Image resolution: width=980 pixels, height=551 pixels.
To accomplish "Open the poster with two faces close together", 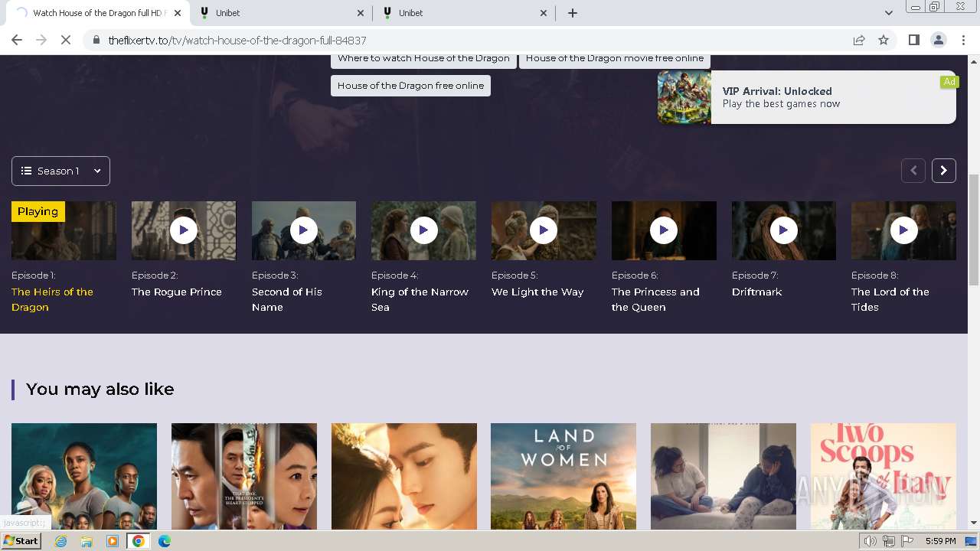I will (x=404, y=476).
